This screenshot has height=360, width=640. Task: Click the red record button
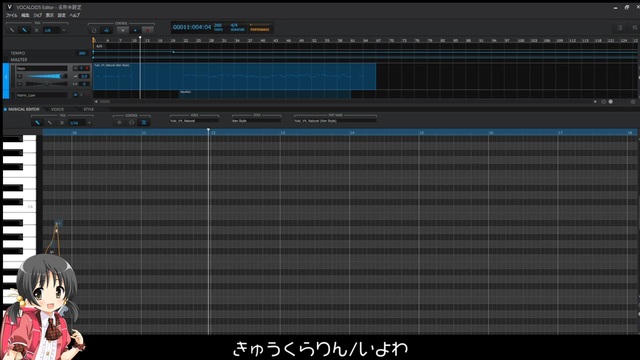[x=148, y=30]
